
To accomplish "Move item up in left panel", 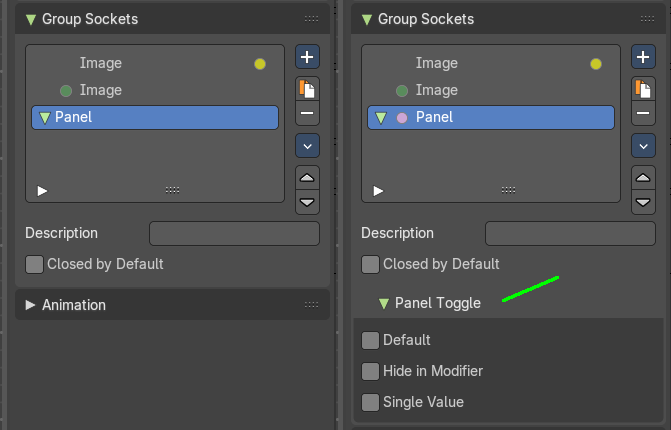I will tap(307, 178).
